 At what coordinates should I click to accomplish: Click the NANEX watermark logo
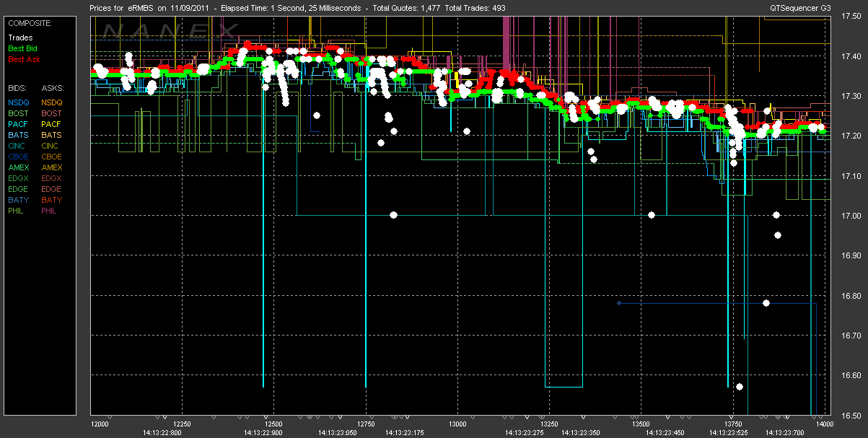tap(170, 31)
